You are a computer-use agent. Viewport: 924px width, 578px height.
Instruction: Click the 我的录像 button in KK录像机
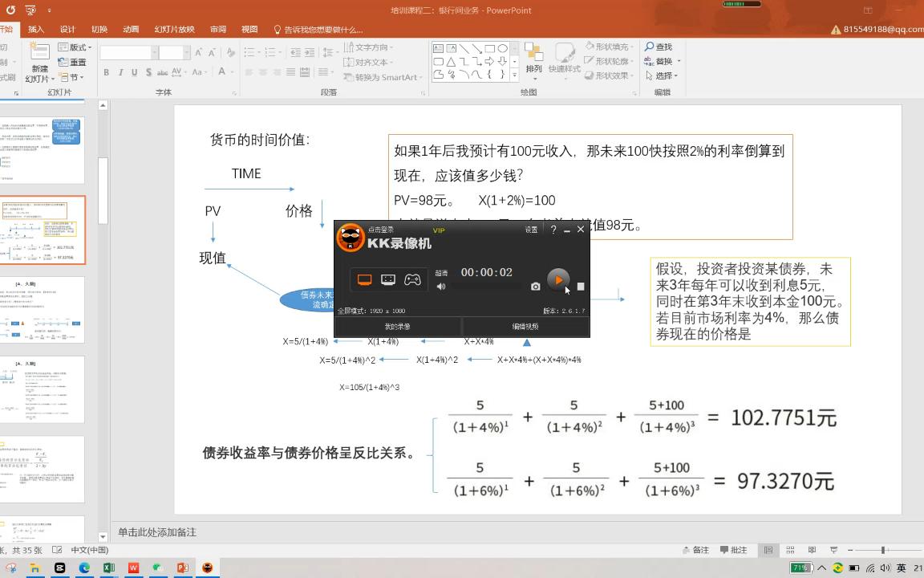click(398, 326)
